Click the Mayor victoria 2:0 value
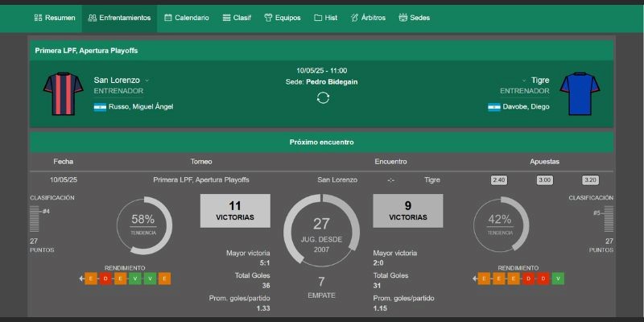The width and height of the screenshot is (644, 322). [x=378, y=263]
